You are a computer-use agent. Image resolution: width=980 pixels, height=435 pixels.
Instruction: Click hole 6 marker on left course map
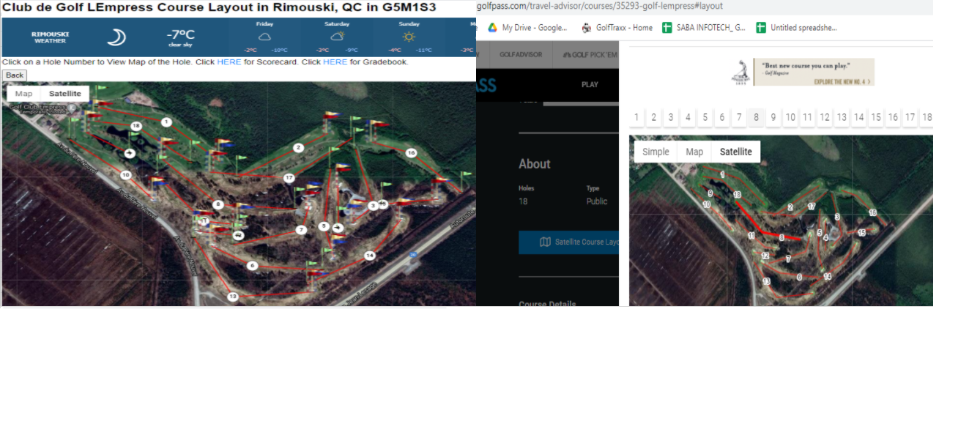253,265
